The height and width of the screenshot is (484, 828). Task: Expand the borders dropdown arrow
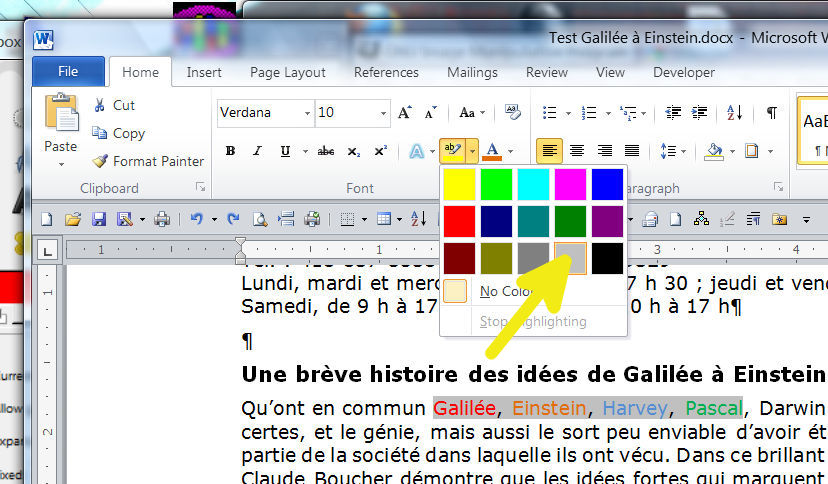[770, 151]
